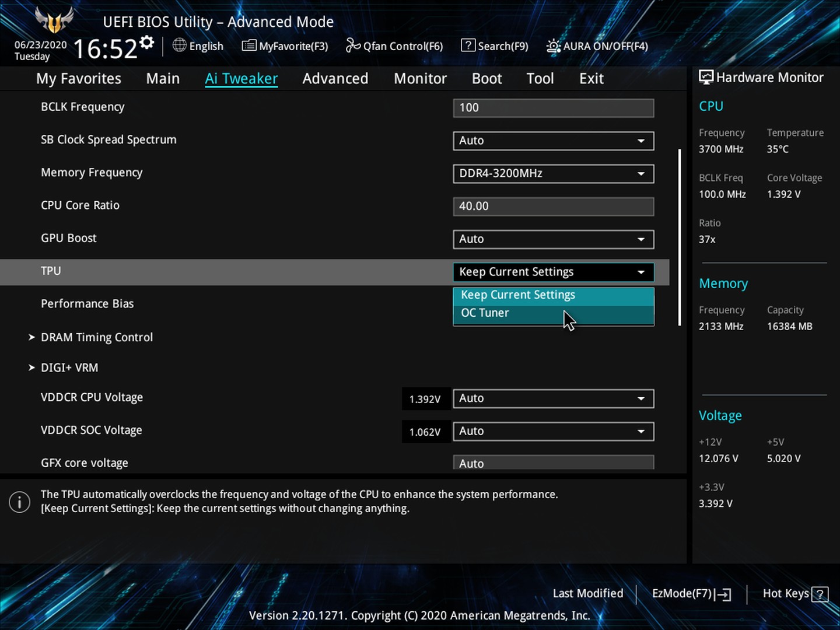Viewport: 840px width, 630px height.
Task: Click the CPU Core Ratio input field
Action: coord(554,206)
